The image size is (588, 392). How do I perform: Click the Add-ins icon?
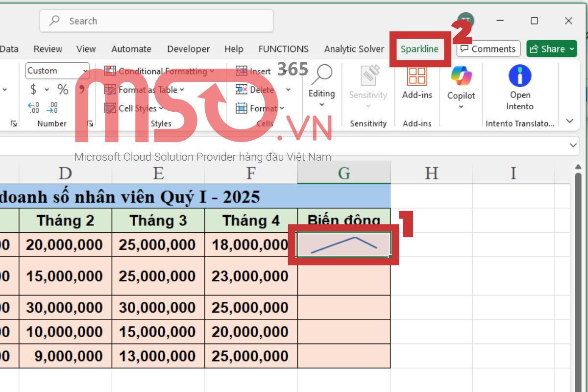click(417, 76)
